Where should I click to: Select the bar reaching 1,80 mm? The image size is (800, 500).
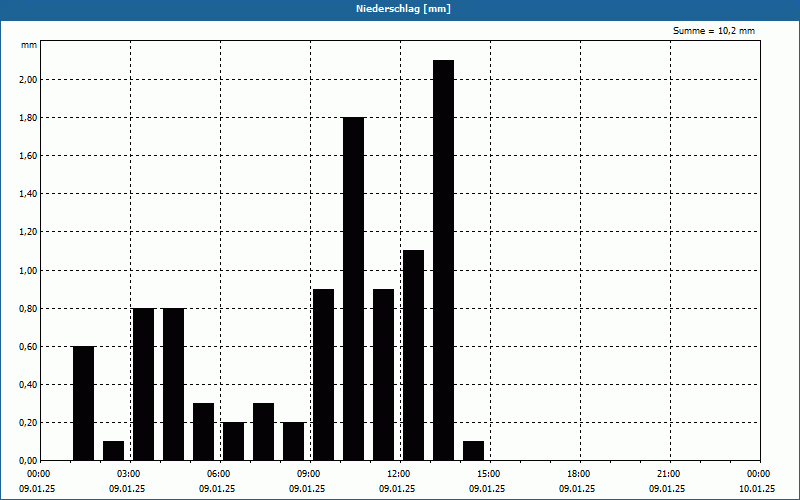tap(354, 289)
